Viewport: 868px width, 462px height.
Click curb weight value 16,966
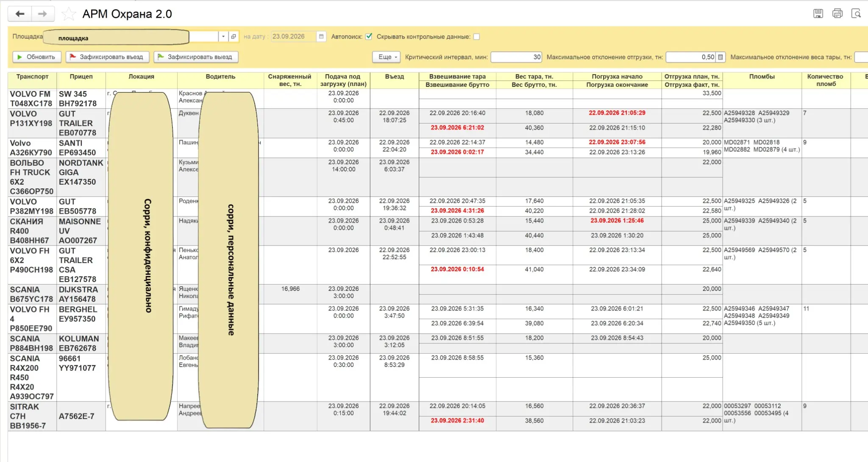click(x=290, y=289)
